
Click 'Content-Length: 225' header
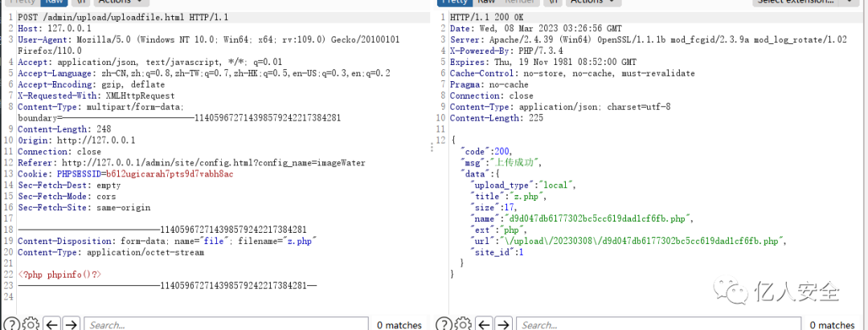point(497,118)
